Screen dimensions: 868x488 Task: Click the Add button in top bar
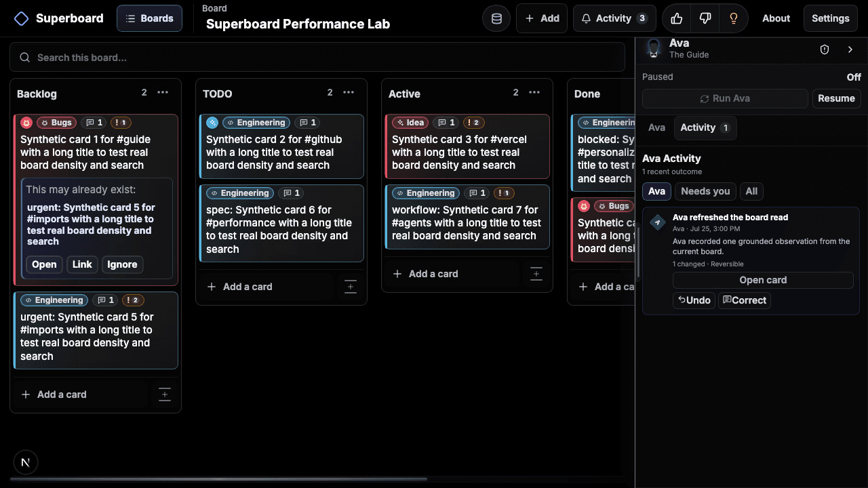pyautogui.click(x=542, y=18)
